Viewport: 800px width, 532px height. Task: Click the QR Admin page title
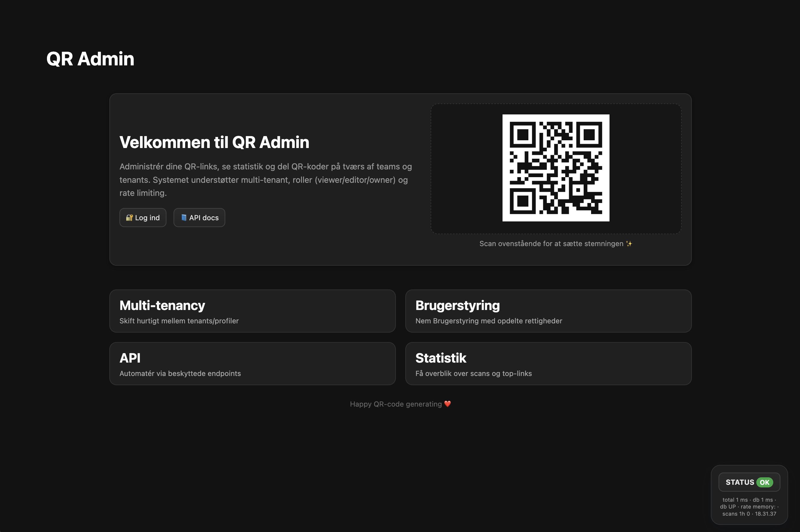90,59
